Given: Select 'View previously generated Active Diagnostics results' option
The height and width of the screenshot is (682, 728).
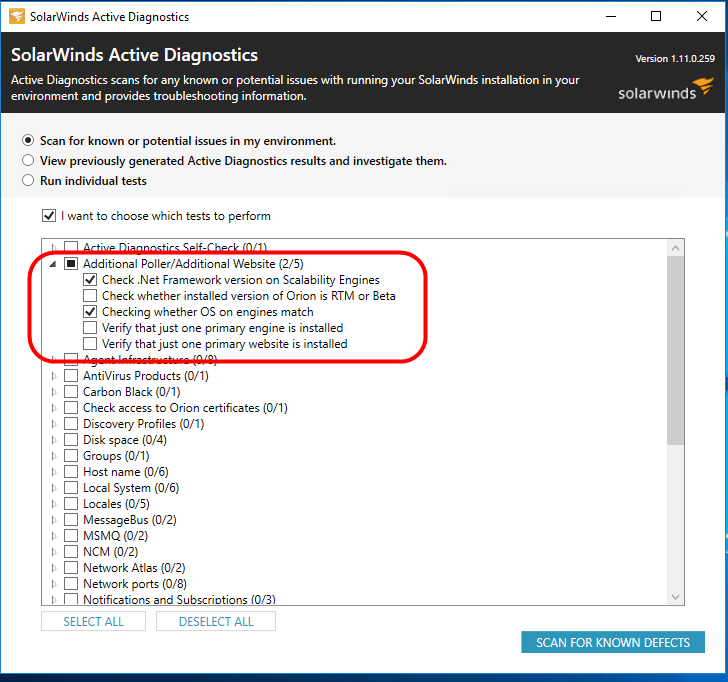Looking at the screenshot, I should click(28, 161).
